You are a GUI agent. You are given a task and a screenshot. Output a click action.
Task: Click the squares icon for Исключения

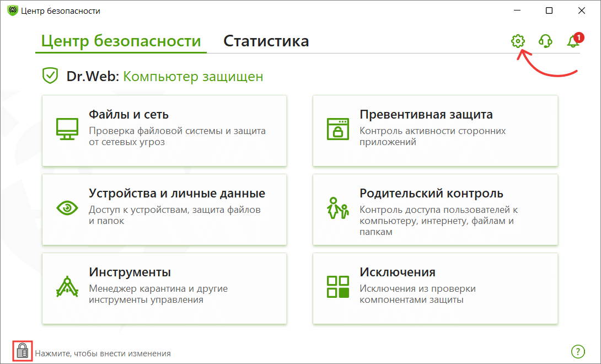click(337, 287)
